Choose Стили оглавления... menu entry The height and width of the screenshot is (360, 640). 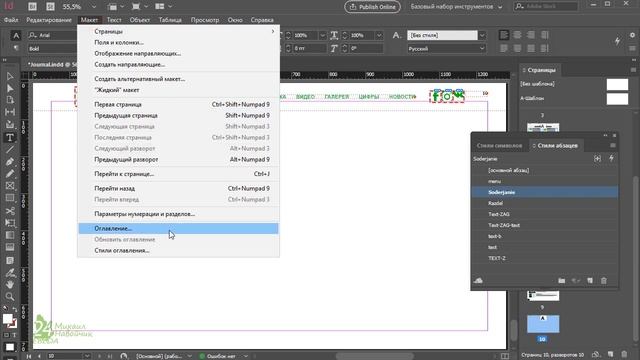tap(178, 250)
